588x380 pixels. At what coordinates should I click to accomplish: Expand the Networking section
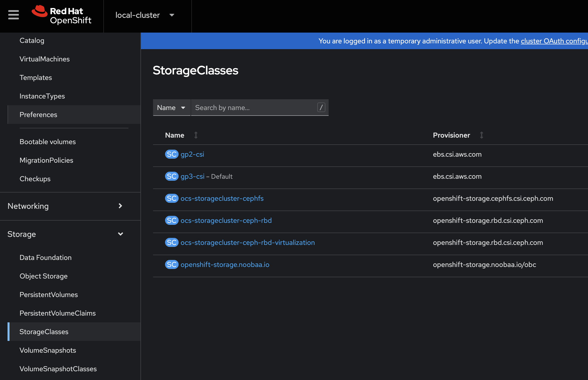[x=65, y=206]
